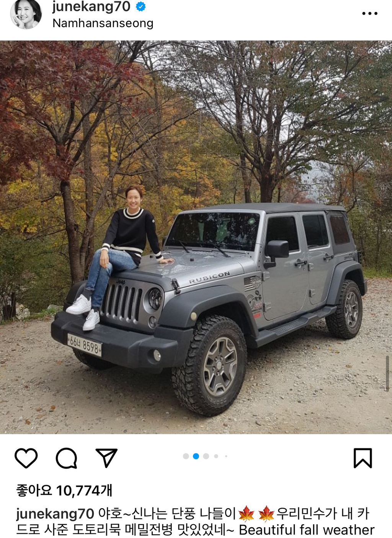Open the three-dot more options menu
Viewport: 392px width, 538px height.
point(370,13)
